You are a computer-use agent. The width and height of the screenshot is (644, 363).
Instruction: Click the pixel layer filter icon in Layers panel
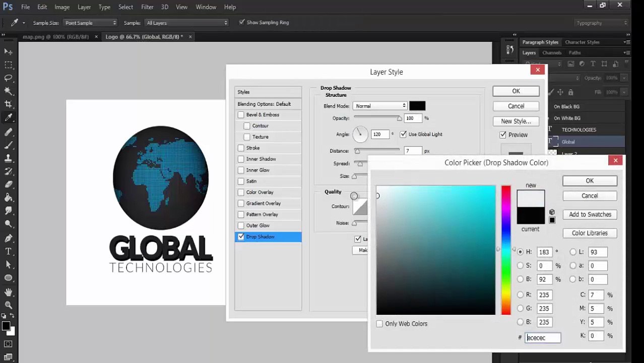point(571,64)
